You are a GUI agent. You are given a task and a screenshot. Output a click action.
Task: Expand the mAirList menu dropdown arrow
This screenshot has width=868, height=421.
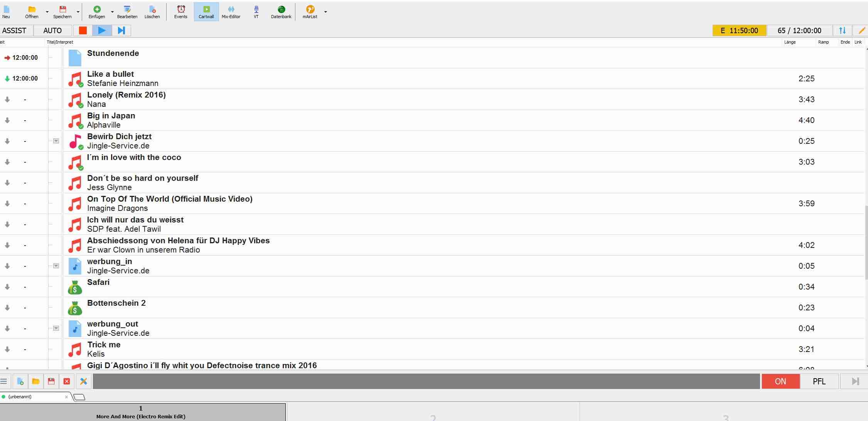tap(325, 12)
